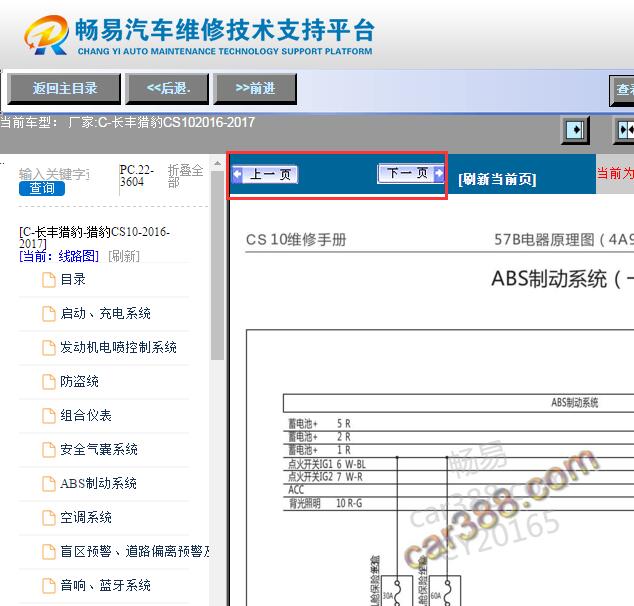Click the sidebar scrollbar up arrow
Image resolution: width=634 pixels, height=606 pixels.
218,164
